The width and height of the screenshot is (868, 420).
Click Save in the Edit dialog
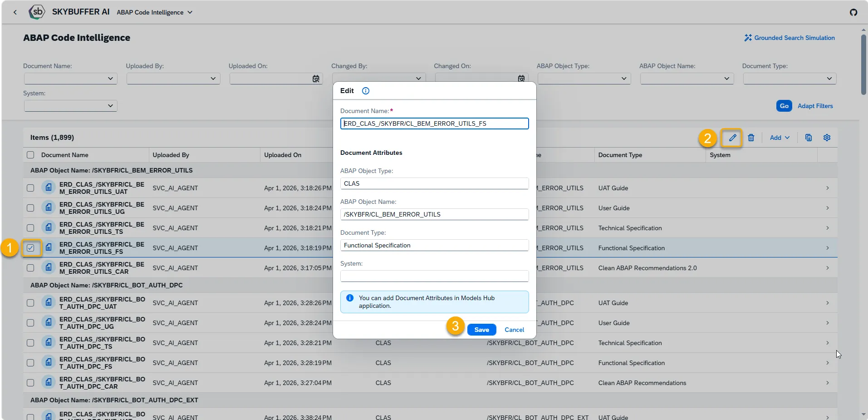point(481,330)
